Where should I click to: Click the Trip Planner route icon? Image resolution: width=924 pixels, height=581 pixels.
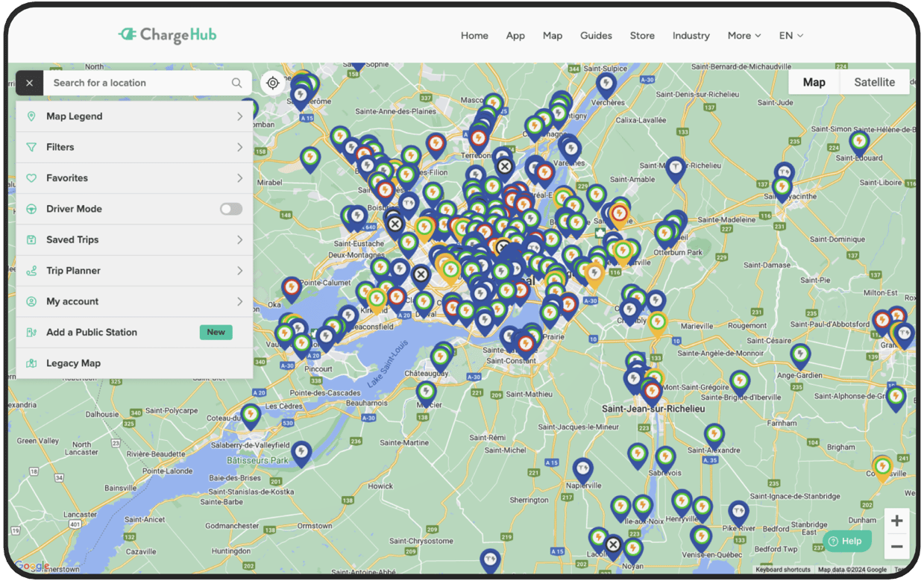point(31,271)
